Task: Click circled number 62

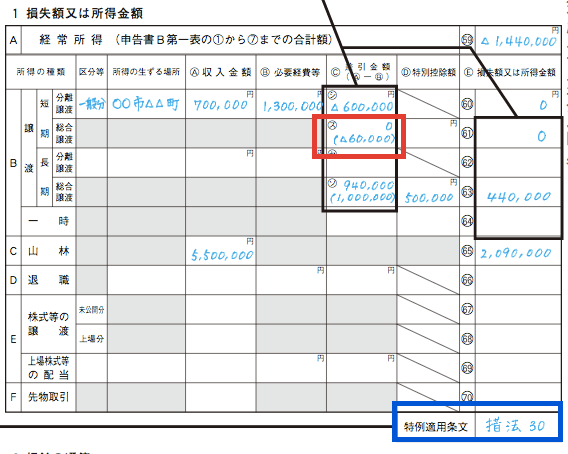Action: 467,162
